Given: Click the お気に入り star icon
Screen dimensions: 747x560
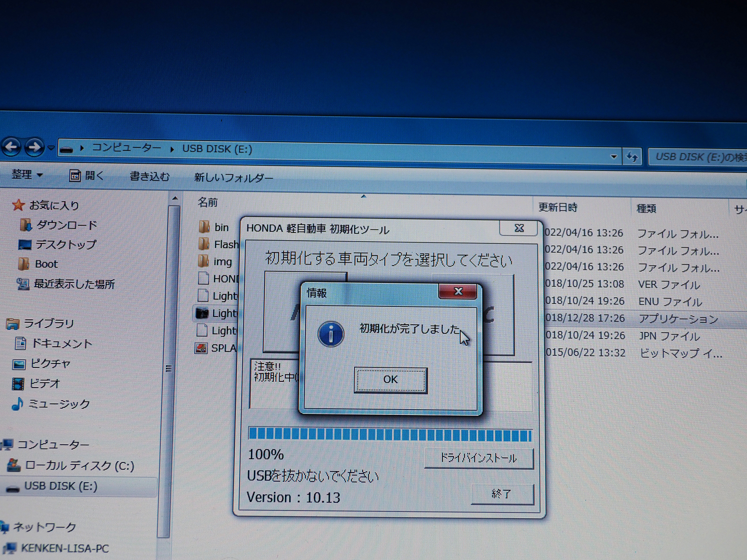Looking at the screenshot, I should pyautogui.click(x=18, y=205).
